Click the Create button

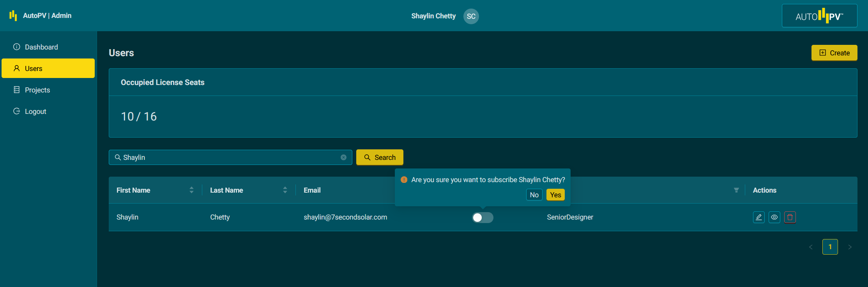click(x=834, y=53)
